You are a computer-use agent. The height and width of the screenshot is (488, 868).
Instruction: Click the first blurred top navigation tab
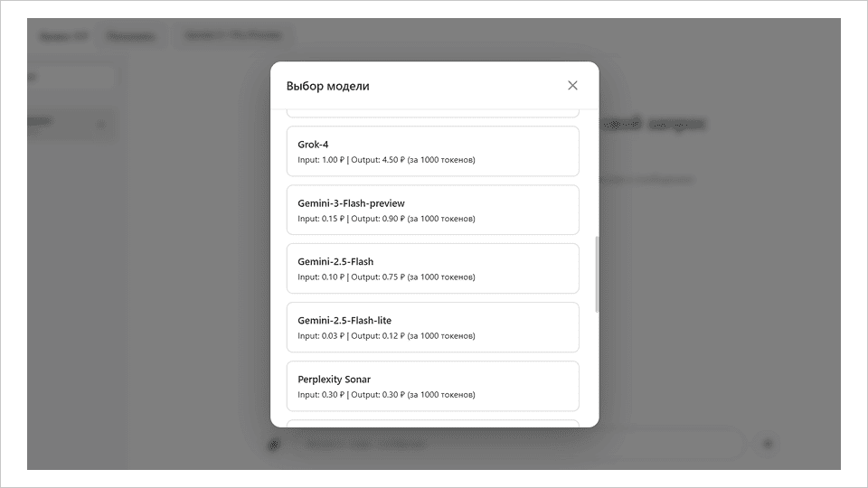click(x=63, y=36)
